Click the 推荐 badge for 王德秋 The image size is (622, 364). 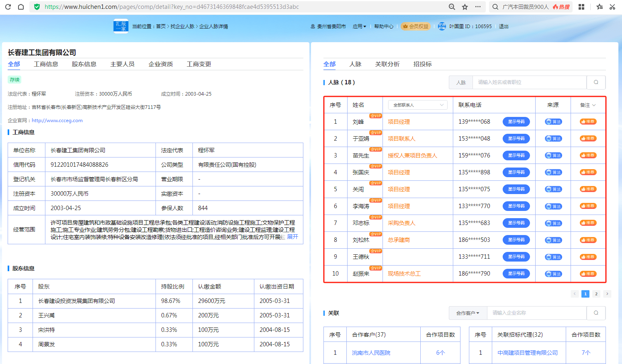(588, 257)
